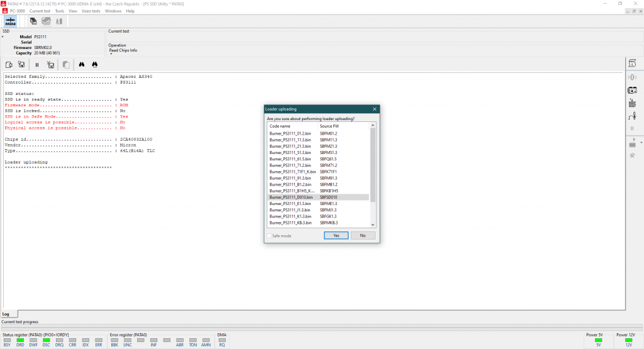Viewport: 644px width, 349px height.
Task: Expand the arrow below Read Chips Info
Action: coord(111,54)
